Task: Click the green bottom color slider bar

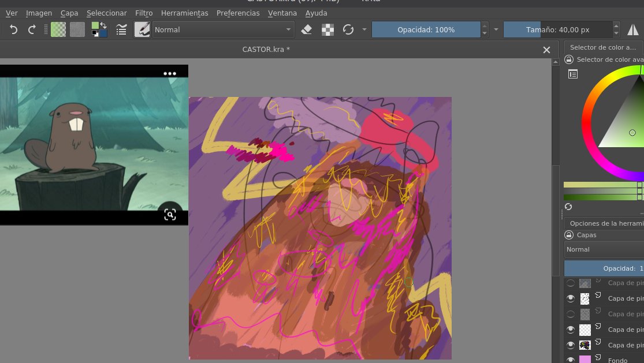Action: click(x=604, y=197)
